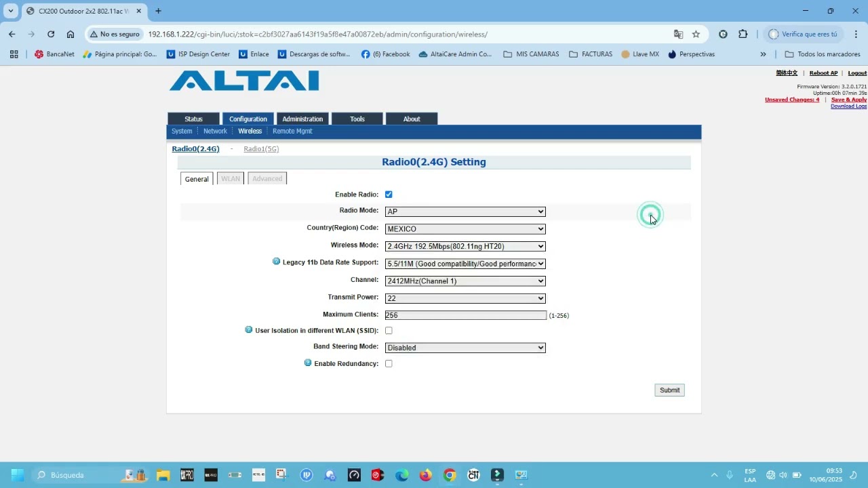
Task: Enable User Isolation in different WLAN checkbox
Action: coord(389,331)
